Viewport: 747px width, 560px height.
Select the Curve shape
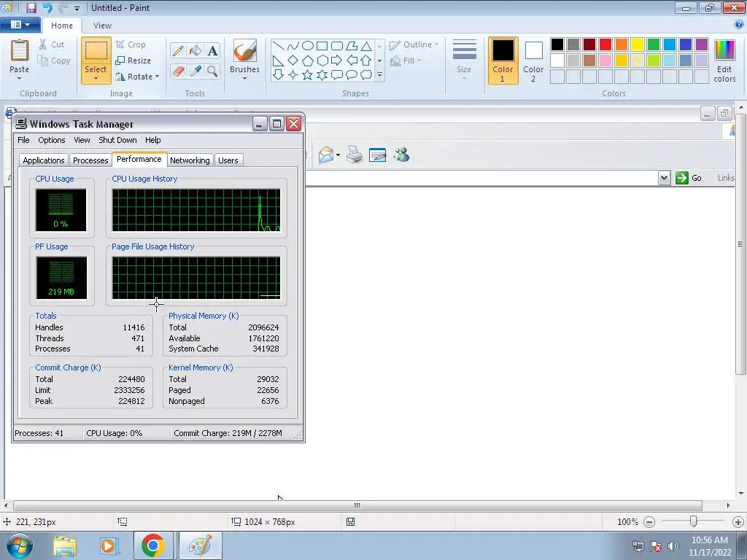[x=293, y=46]
